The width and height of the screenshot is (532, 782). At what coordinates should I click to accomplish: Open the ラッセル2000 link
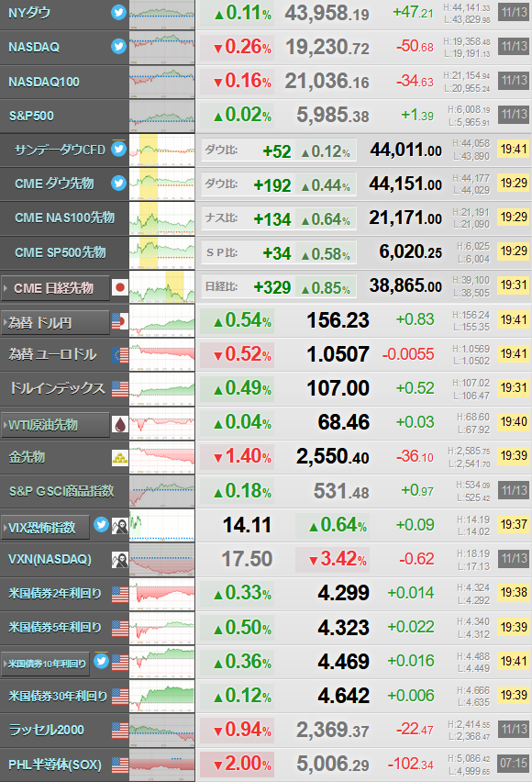pos(47,730)
